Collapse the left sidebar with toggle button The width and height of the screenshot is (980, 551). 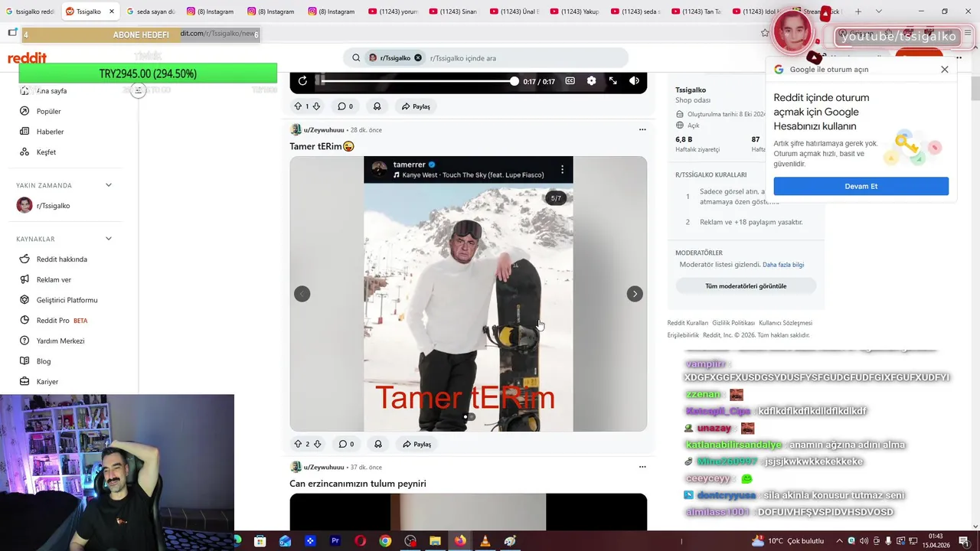(138, 90)
